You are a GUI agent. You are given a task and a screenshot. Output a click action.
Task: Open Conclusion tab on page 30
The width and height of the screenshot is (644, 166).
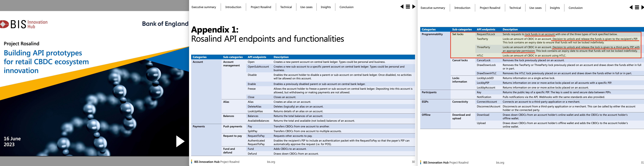[x=346, y=7]
